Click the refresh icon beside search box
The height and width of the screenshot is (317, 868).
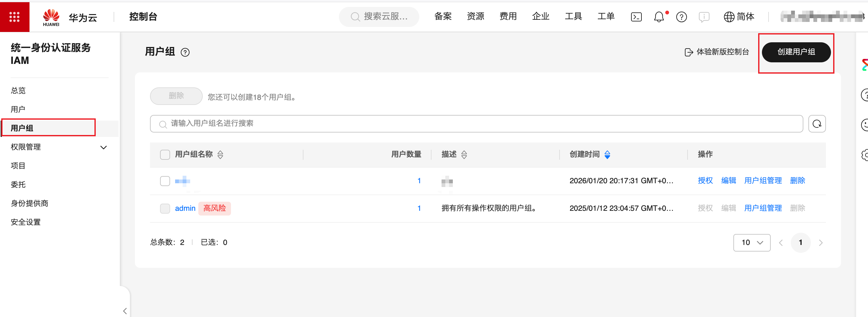pos(817,124)
